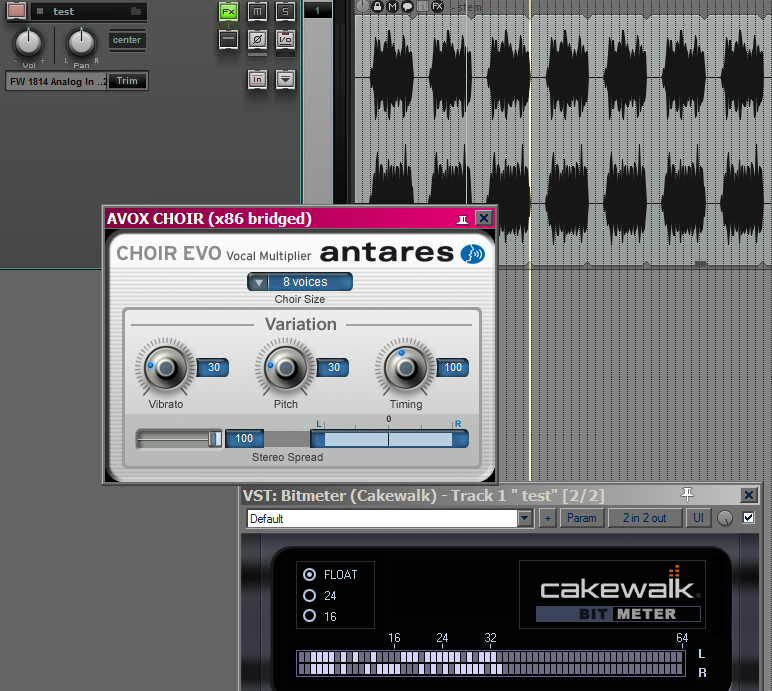
Task: Click the L/R stereo spread display bar
Action: pyautogui.click(x=389, y=439)
